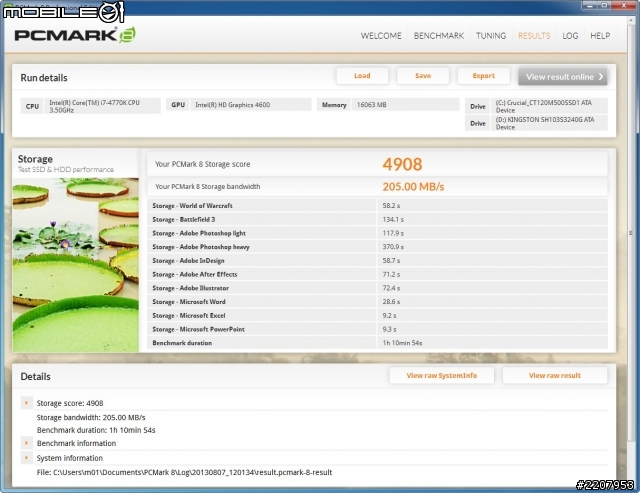The width and height of the screenshot is (640, 493).
Task: Click the 205.00 MB/s bandwidth value
Action: (x=413, y=187)
